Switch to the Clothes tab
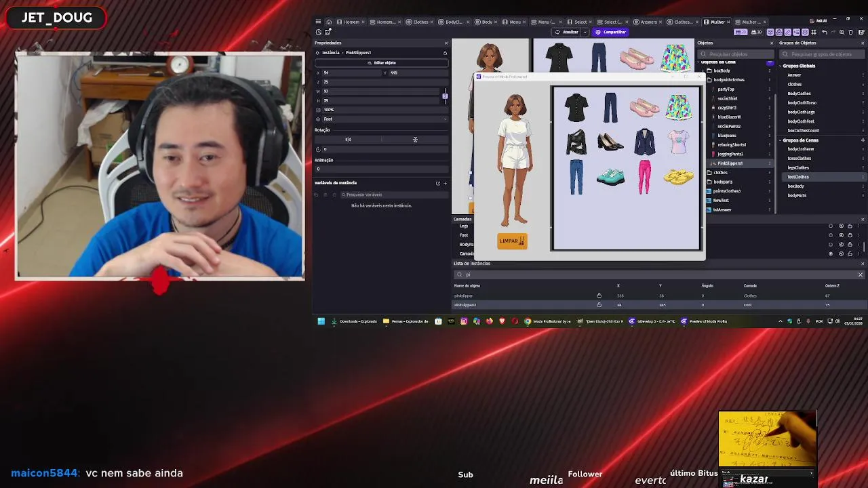The width and height of the screenshot is (868, 488). point(420,22)
